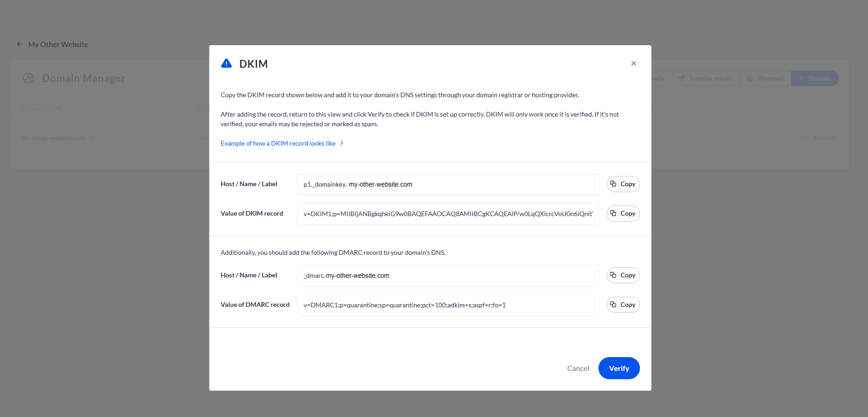Select the Domain tab in the toolbar
Image resolution: width=868 pixels, height=417 pixels.
(x=815, y=78)
